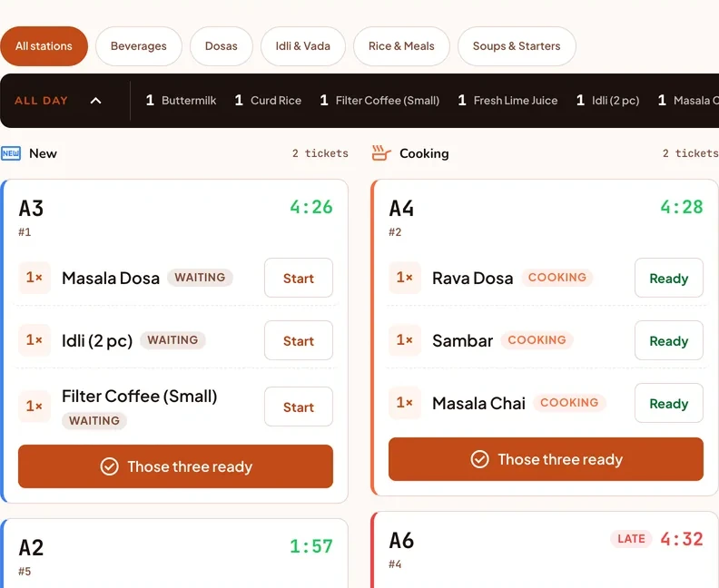The image size is (719, 588).
Task: Start the Idli (2 pc) item
Action: coord(299,340)
